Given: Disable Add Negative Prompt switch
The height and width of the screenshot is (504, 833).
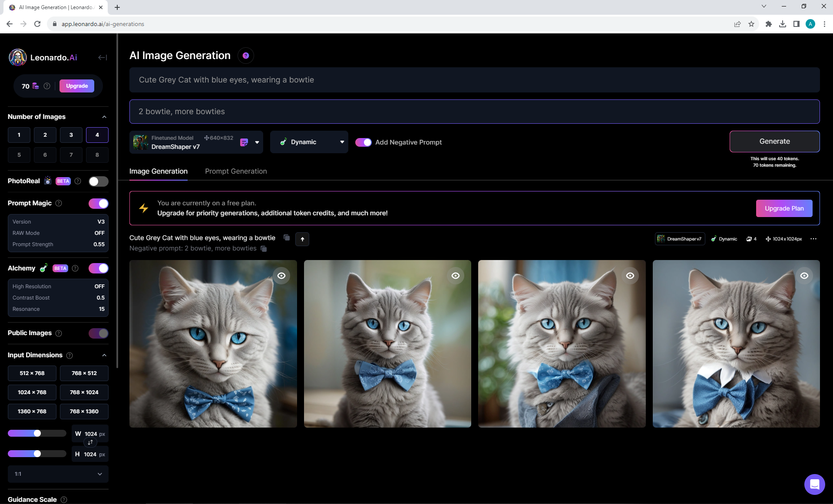Looking at the screenshot, I should (364, 142).
